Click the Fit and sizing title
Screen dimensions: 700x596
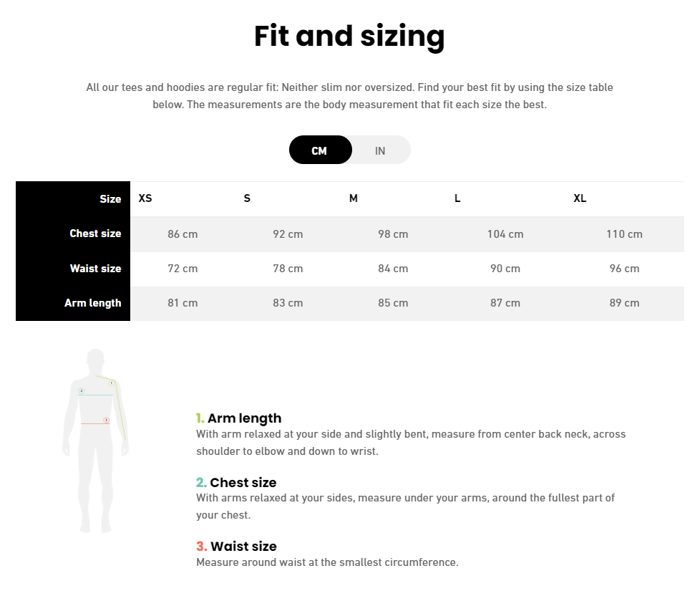[x=349, y=37]
